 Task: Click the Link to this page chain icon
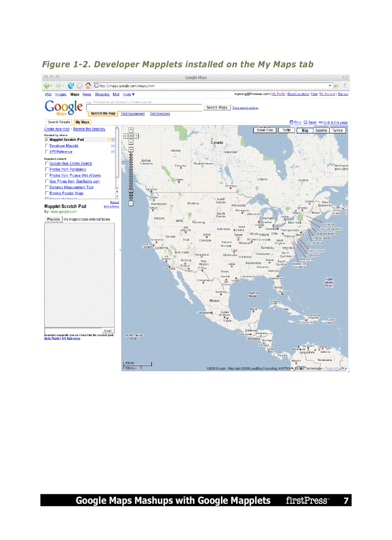click(320, 123)
